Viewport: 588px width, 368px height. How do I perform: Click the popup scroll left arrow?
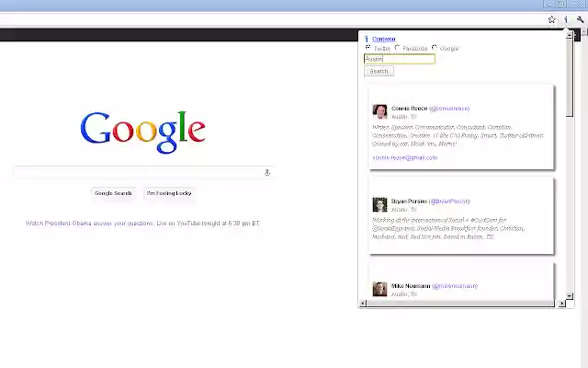point(363,303)
